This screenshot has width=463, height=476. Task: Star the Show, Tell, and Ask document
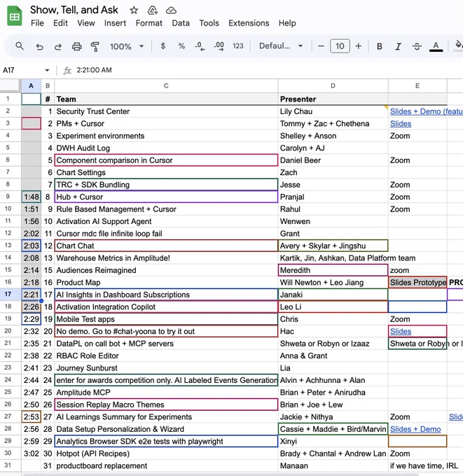point(134,10)
